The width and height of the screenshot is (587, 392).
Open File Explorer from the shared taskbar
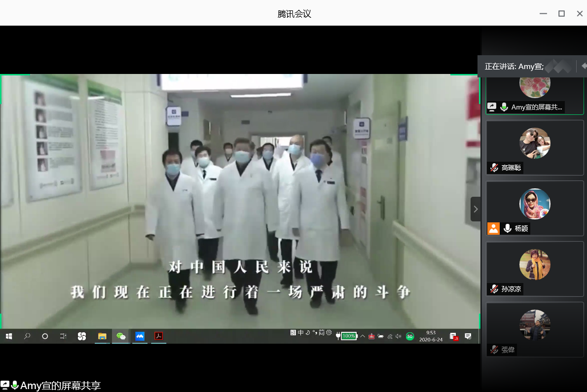[x=102, y=336]
